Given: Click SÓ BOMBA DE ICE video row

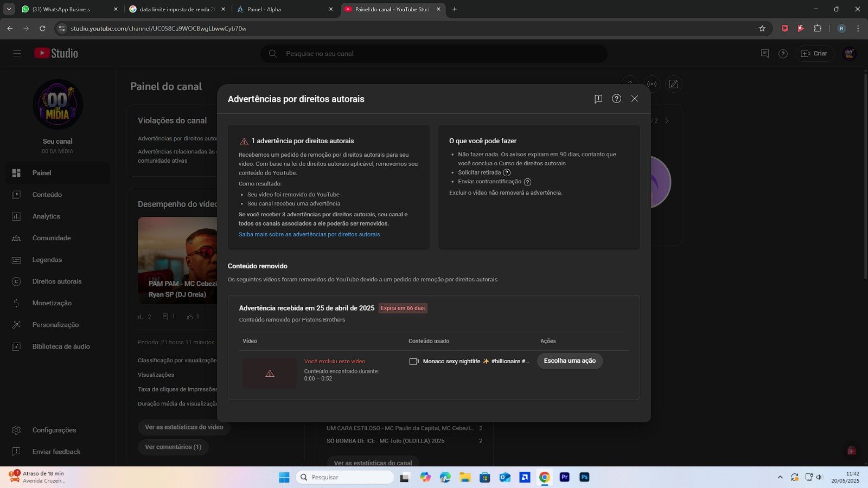Looking at the screenshot, I should tap(404, 441).
